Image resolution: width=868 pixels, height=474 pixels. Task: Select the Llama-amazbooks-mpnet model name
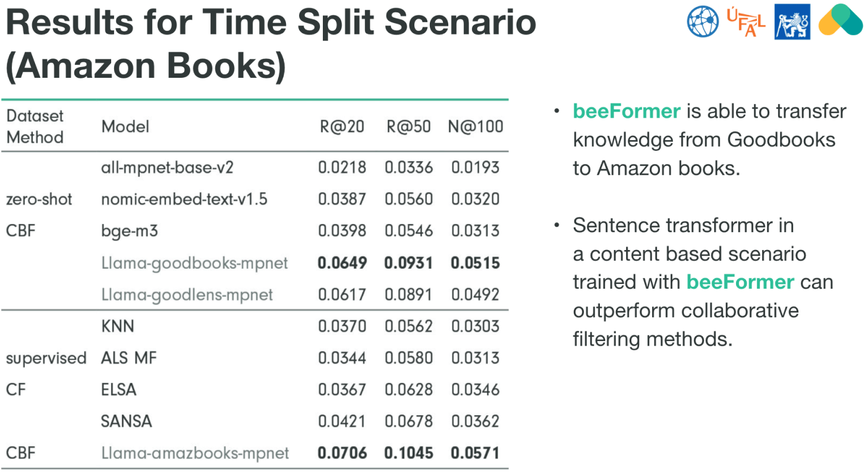[195, 453]
